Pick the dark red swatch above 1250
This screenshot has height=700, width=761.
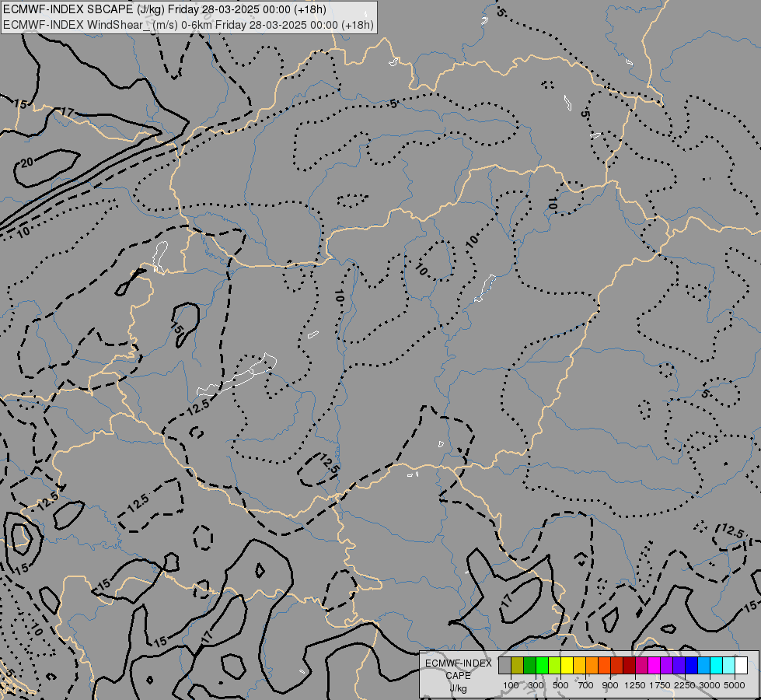[629, 666]
